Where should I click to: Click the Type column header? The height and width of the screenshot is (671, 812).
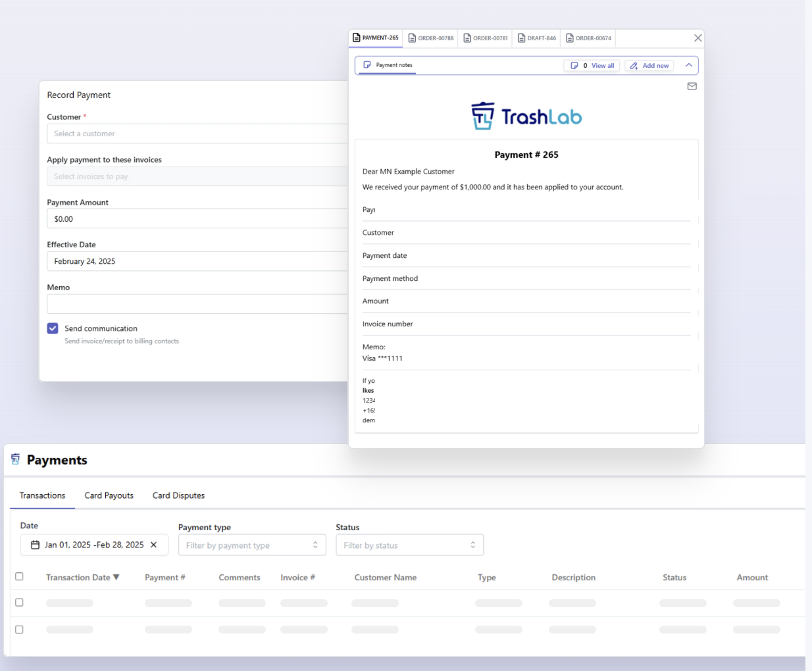coord(487,577)
